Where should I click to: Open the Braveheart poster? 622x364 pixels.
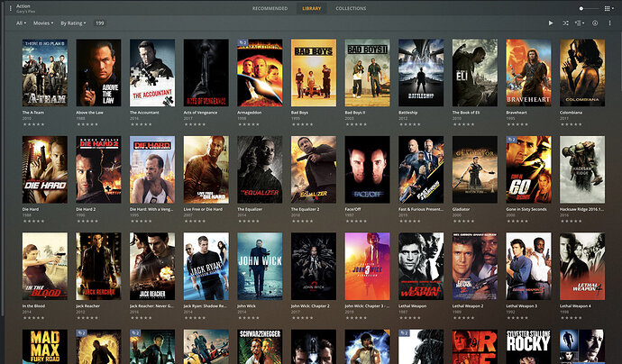(x=528, y=73)
